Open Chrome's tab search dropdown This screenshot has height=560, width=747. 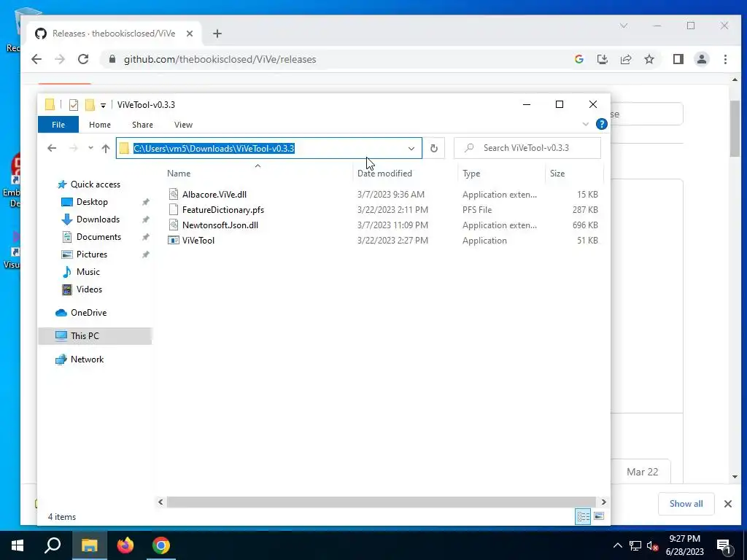624,26
